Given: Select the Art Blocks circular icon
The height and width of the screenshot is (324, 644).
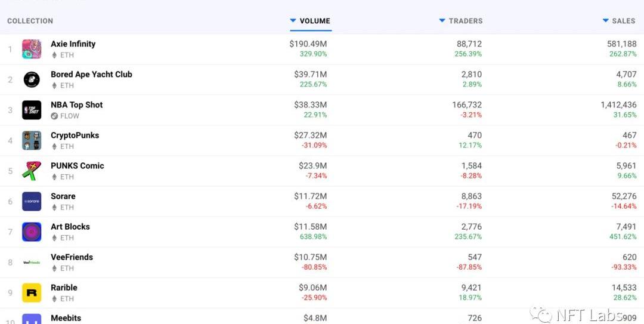Looking at the screenshot, I should click(32, 232).
